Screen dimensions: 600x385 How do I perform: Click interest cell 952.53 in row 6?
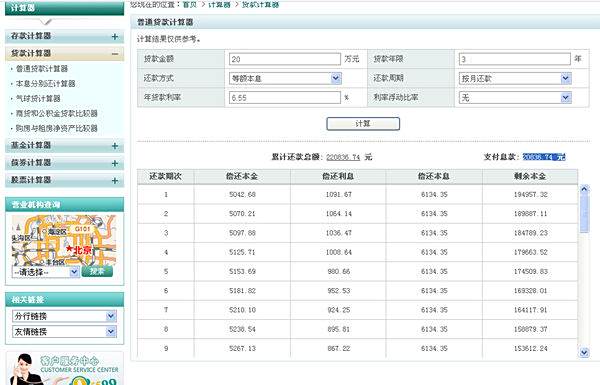[339, 291]
